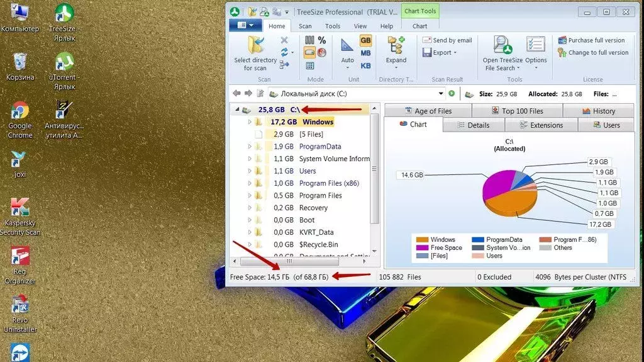644x362 pixels.
Task: Switch to the Tools ribbon tab
Action: click(x=333, y=26)
